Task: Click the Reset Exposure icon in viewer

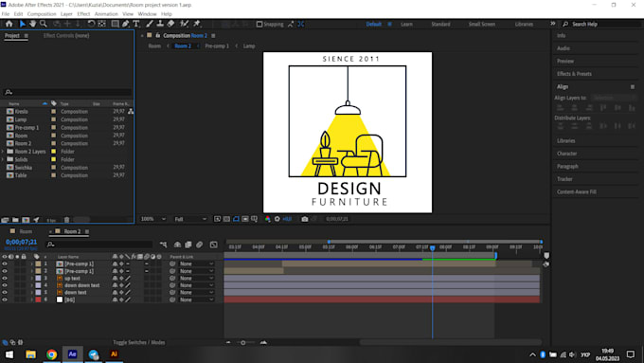Action: (277, 219)
